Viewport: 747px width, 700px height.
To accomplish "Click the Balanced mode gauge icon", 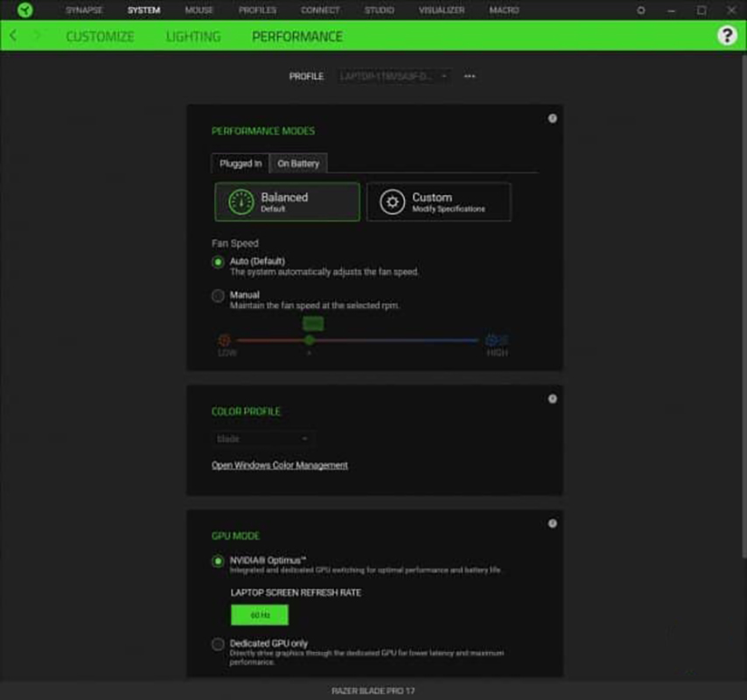I will coord(241,202).
